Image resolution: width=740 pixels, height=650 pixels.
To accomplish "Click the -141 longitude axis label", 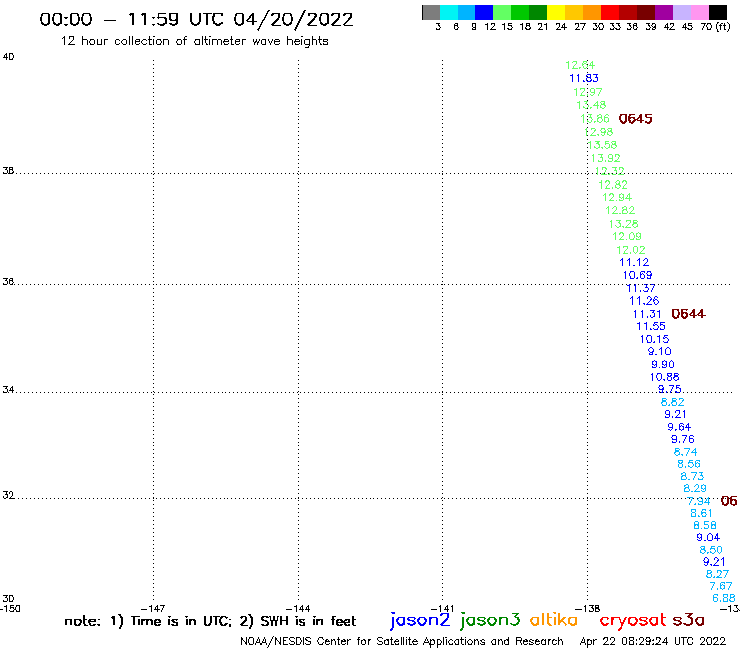I will coord(442,609).
